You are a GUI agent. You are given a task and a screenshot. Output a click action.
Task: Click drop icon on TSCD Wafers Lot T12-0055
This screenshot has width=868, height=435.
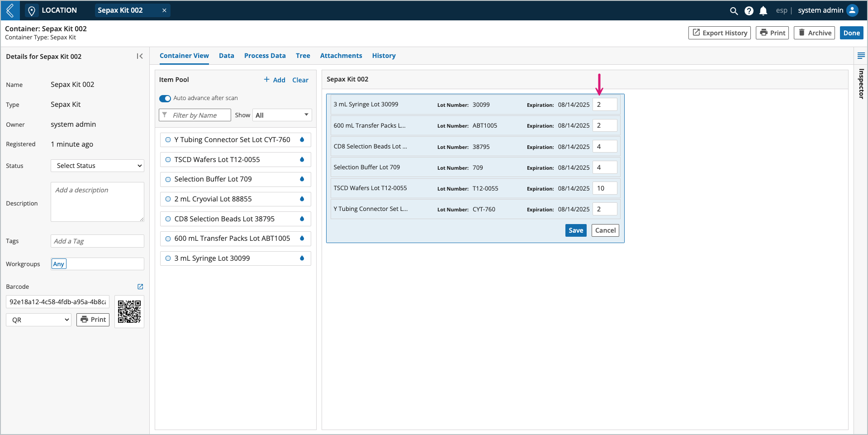pos(302,159)
